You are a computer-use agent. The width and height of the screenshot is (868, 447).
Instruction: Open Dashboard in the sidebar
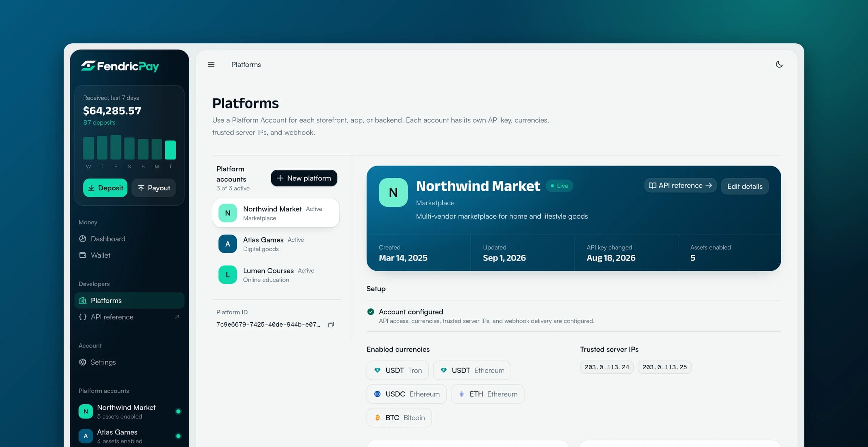[129, 239]
